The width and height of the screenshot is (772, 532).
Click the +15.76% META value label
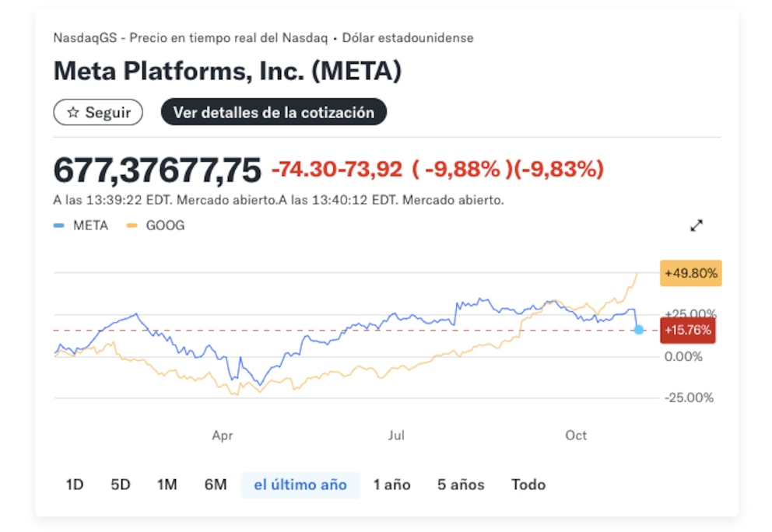687,330
